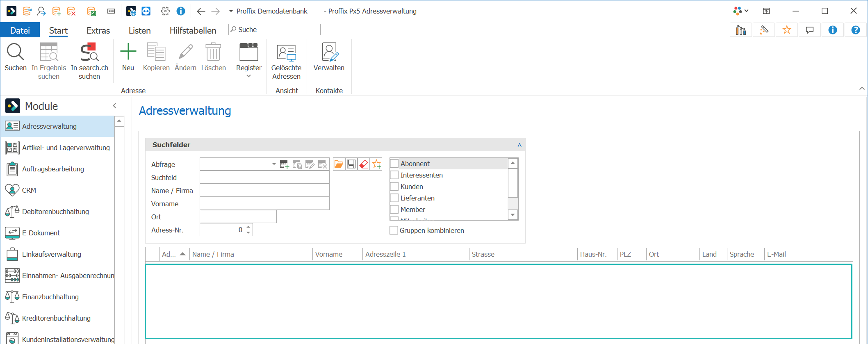Check the Lieferanten checkbox

394,198
